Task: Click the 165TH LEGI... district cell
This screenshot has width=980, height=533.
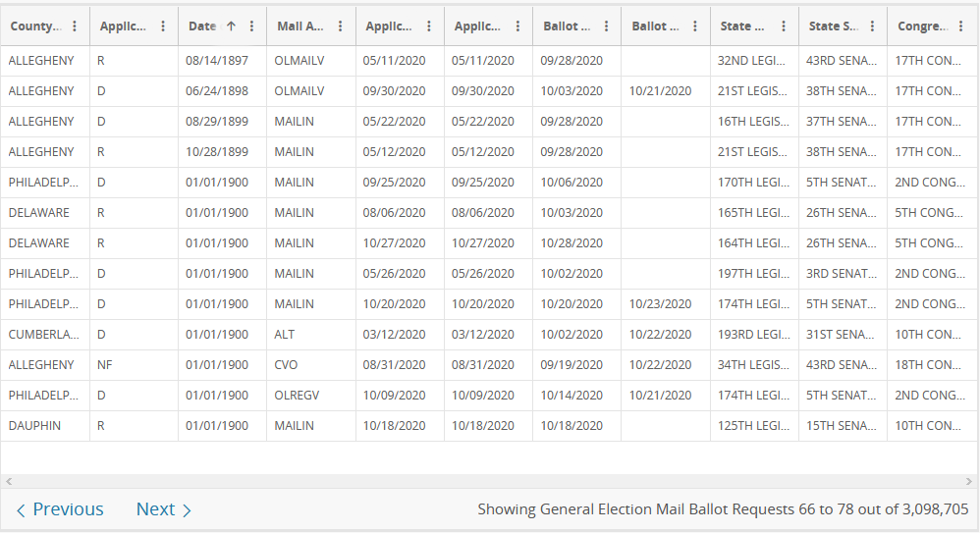Action: (x=754, y=212)
